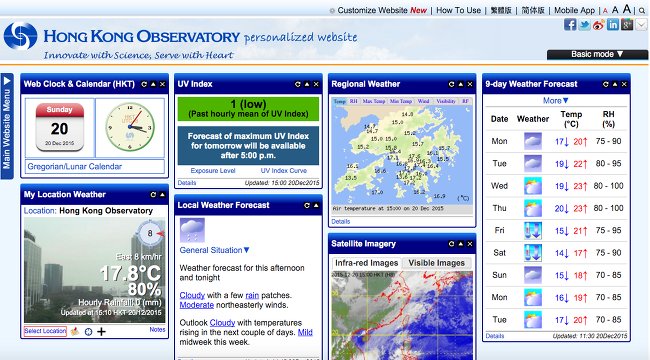Click the customize gear icon in top bar
Viewport: 650px width, 360px height.
(332, 11)
